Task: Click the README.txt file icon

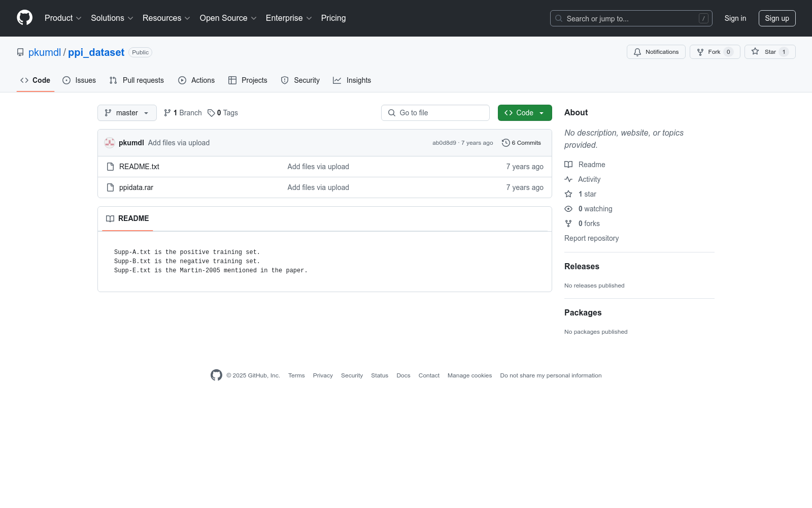Action: [x=110, y=167]
